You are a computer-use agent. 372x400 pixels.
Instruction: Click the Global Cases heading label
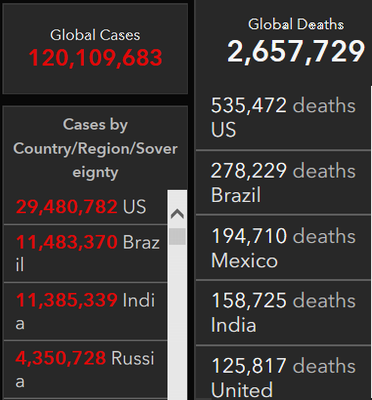click(x=95, y=35)
